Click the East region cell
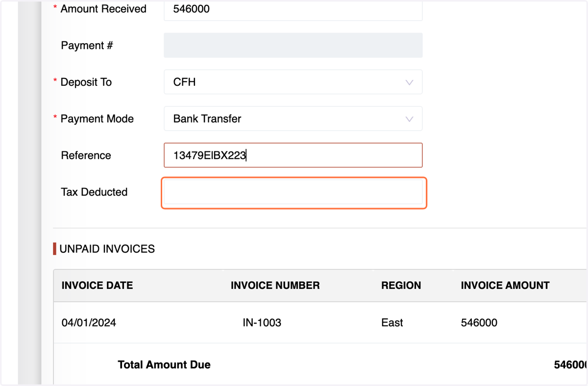The width and height of the screenshot is (588, 386). click(392, 323)
